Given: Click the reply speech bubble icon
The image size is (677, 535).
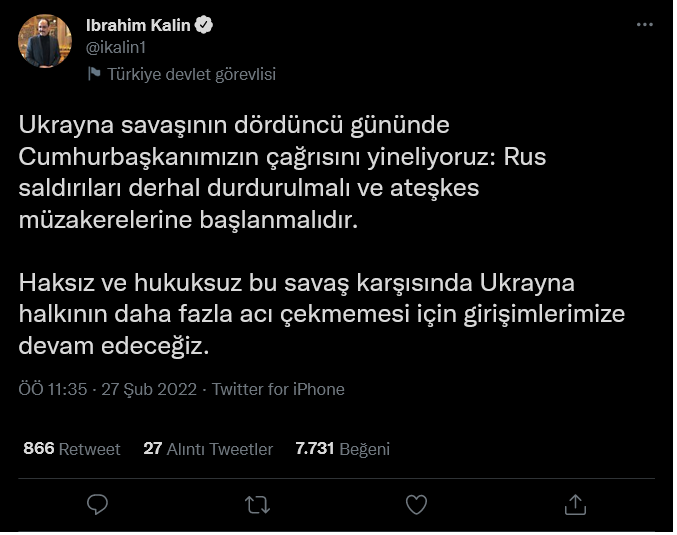Looking at the screenshot, I should 97,504.
